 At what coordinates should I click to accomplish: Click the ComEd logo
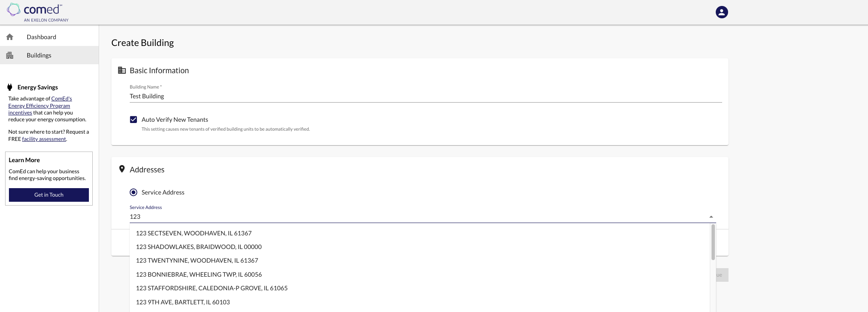[37, 12]
